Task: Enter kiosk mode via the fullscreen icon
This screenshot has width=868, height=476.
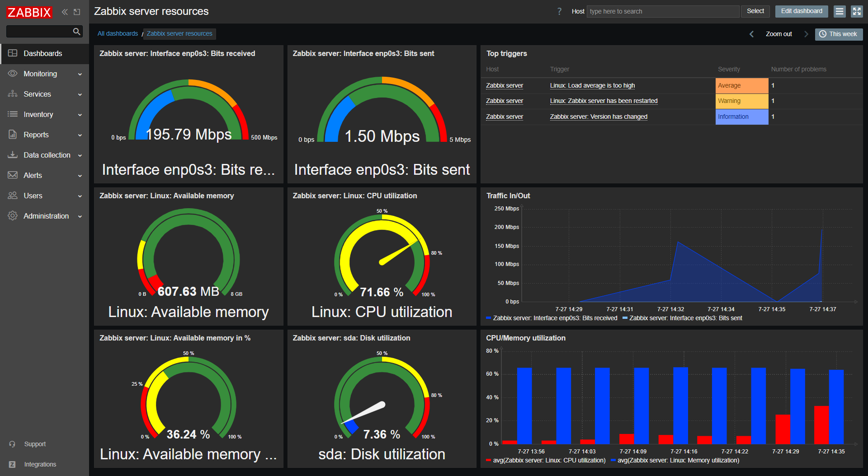Action: pyautogui.click(x=857, y=11)
